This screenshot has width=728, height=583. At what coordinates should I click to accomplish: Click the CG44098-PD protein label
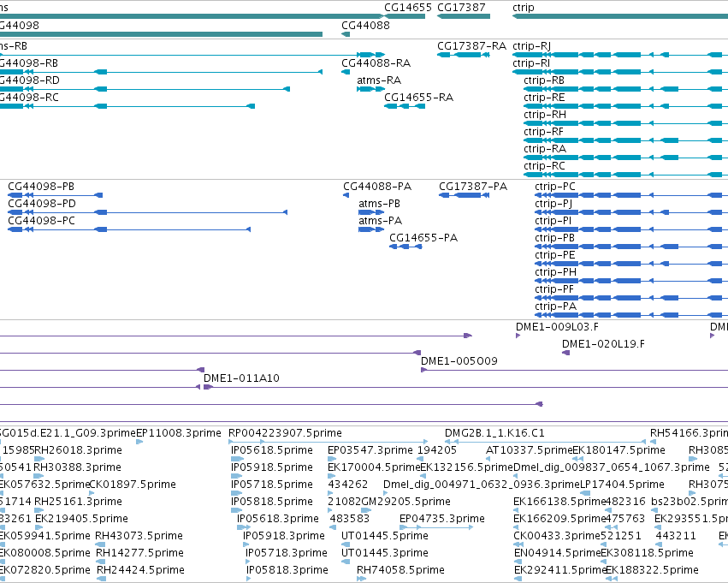coord(42,204)
